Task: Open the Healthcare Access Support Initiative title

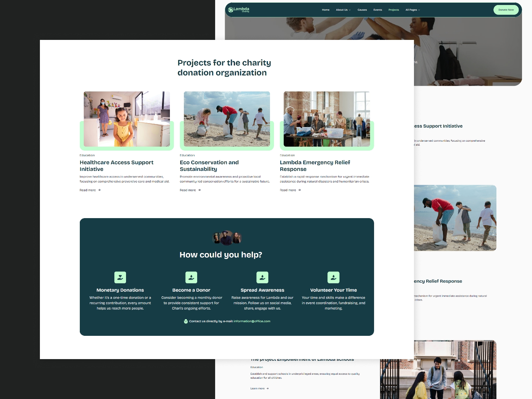Action: coord(116,166)
